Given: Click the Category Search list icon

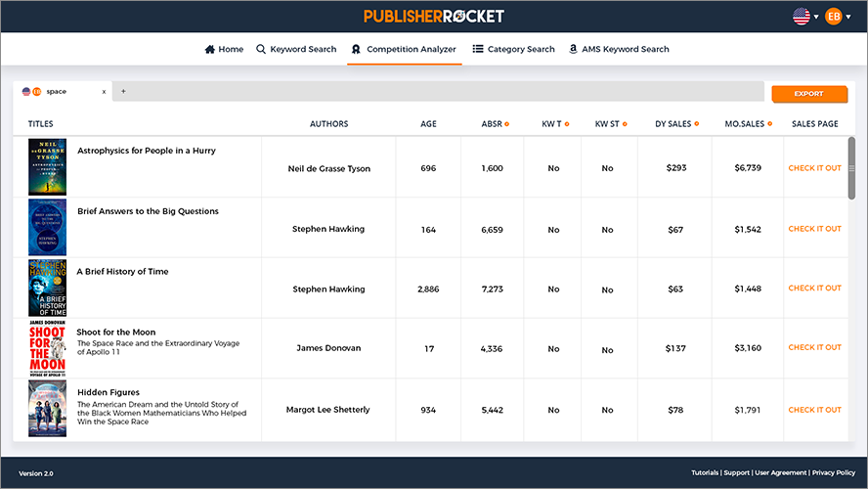Looking at the screenshot, I should click(478, 49).
